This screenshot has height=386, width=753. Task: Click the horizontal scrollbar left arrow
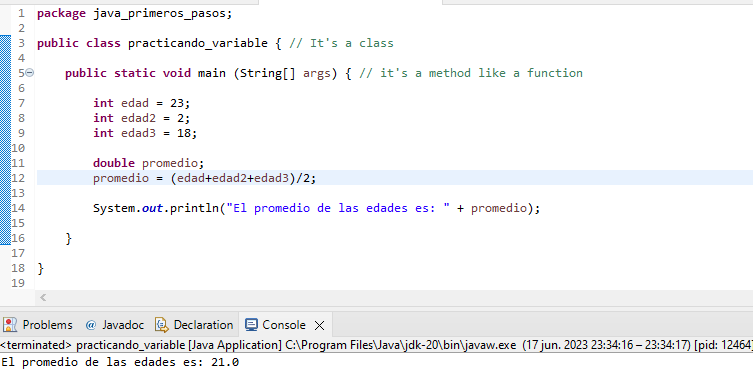43,298
